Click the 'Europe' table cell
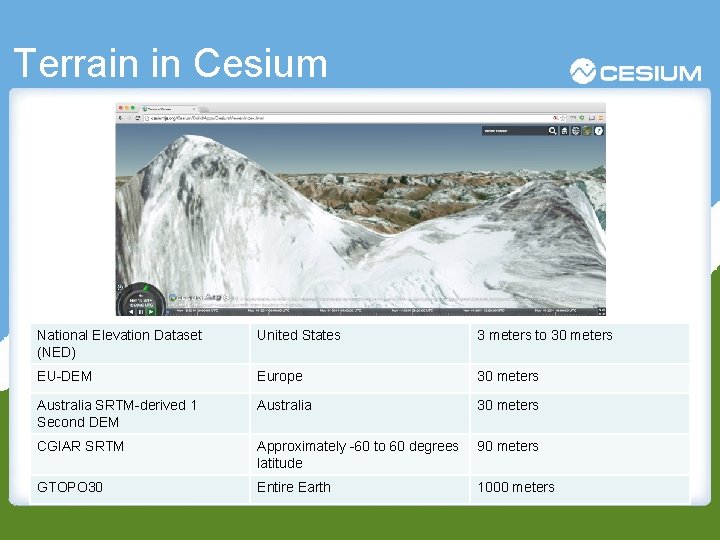The height and width of the screenshot is (540, 720). [x=360, y=378]
